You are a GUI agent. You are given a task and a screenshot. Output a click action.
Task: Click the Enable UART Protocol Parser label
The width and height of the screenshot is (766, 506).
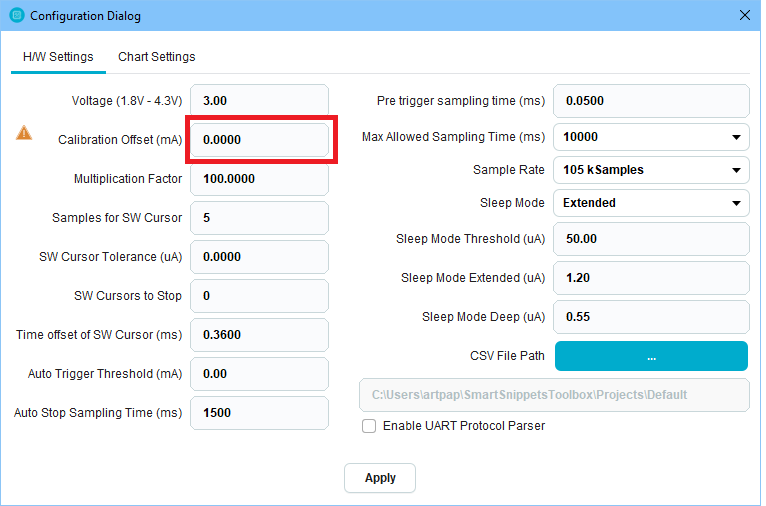point(464,426)
